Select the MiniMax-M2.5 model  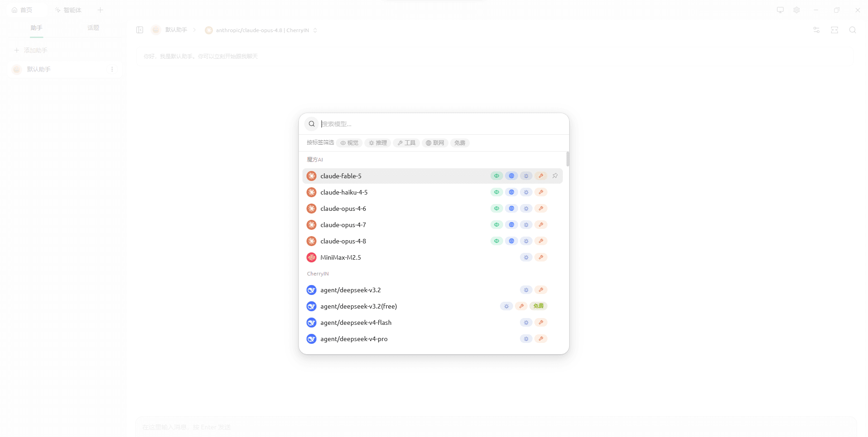coord(433,257)
